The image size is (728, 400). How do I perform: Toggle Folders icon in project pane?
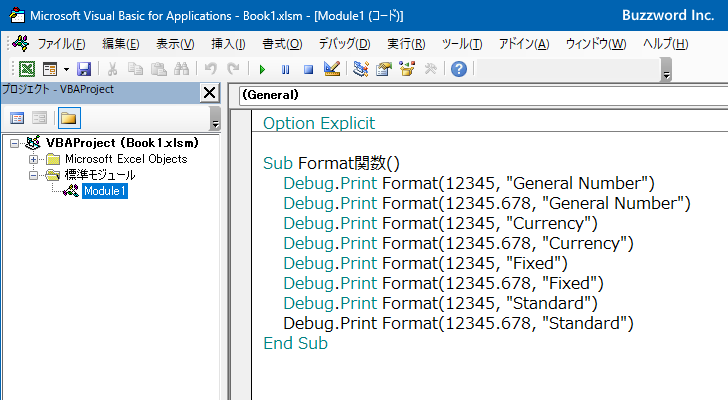pyautogui.click(x=69, y=118)
